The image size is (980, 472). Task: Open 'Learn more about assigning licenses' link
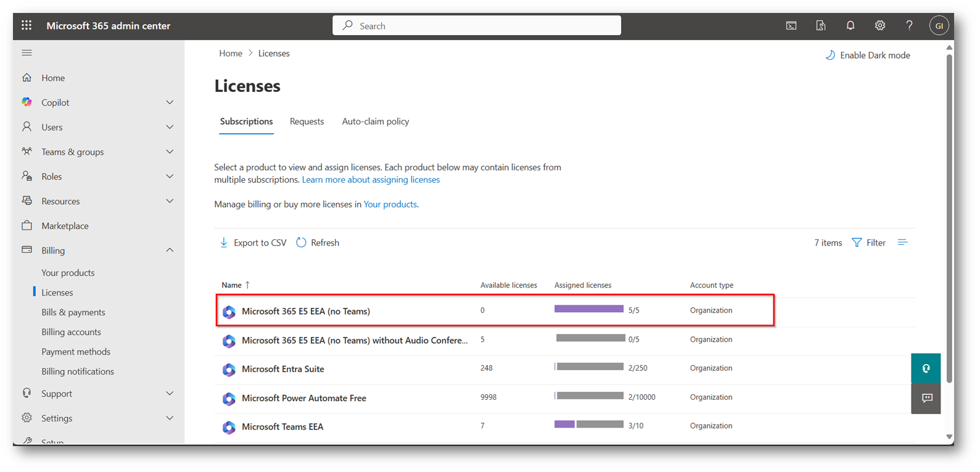click(371, 180)
